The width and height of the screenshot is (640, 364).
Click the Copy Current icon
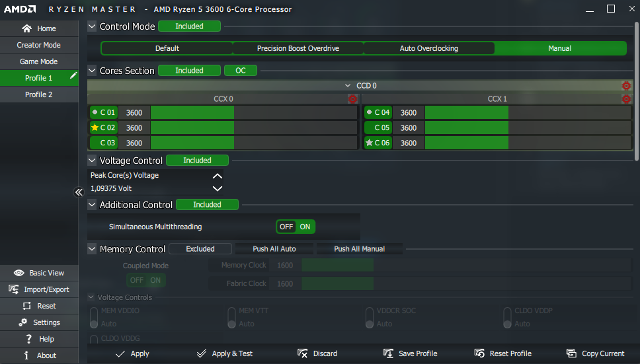tap(571, 353)
